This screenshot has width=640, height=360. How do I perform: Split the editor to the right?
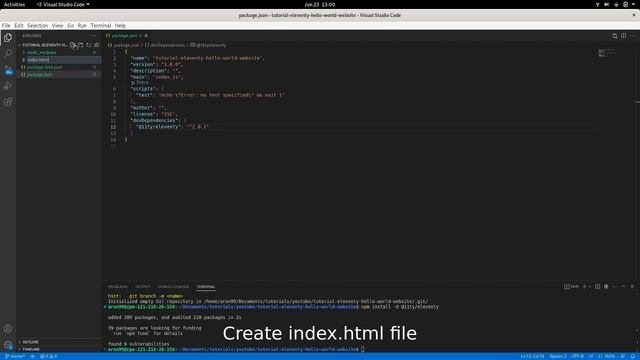[624, 36]
